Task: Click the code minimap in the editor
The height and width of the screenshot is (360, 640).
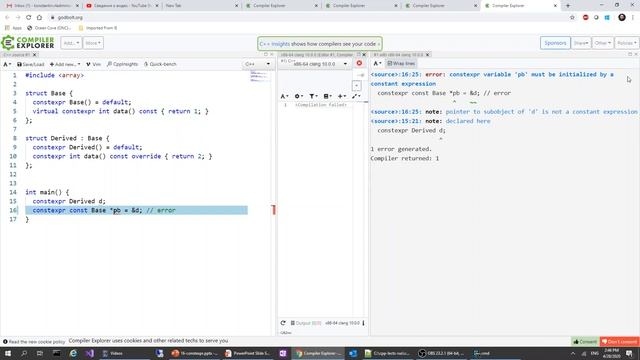Action: pyautogui.click(x=260, y=77)
